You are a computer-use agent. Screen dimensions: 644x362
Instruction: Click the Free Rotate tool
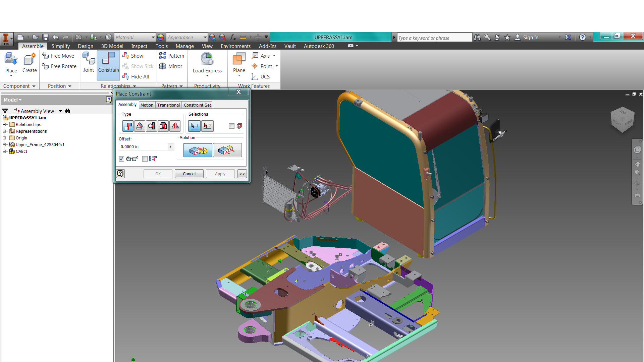click(59, 66)
